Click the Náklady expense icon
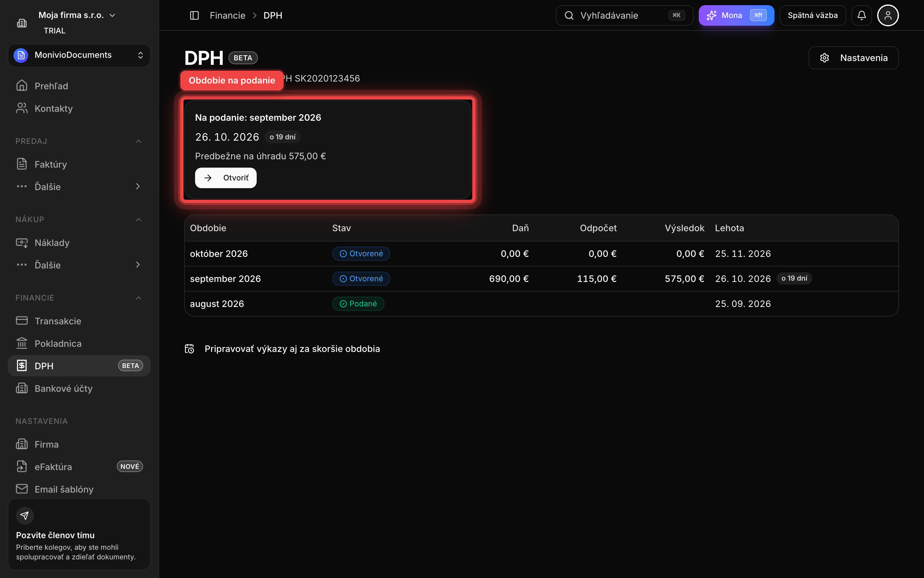This screenshot has width=924, height=578. click(22, 242)
